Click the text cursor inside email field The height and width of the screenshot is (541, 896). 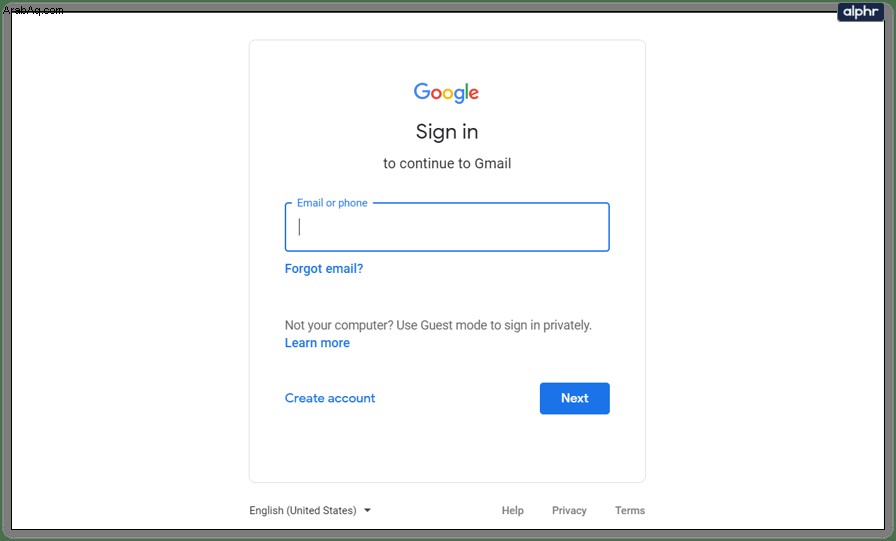299,227
